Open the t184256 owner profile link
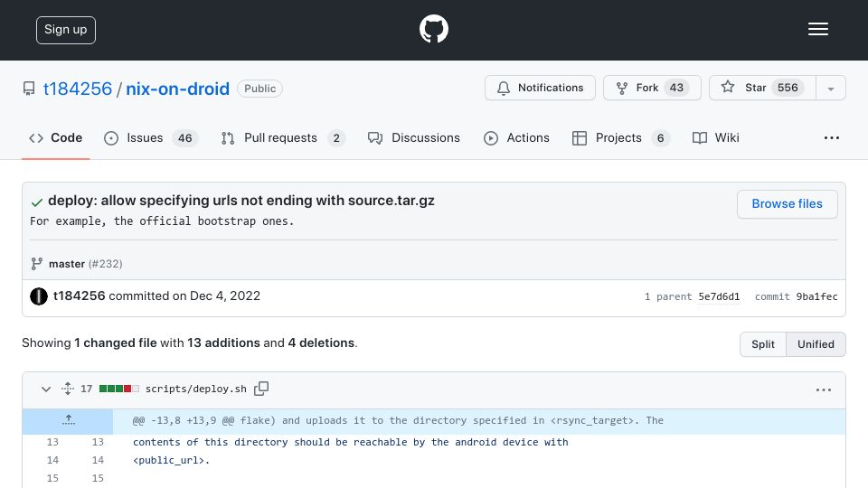This screenshot has height=488, width=868. [x=78, y=89]
